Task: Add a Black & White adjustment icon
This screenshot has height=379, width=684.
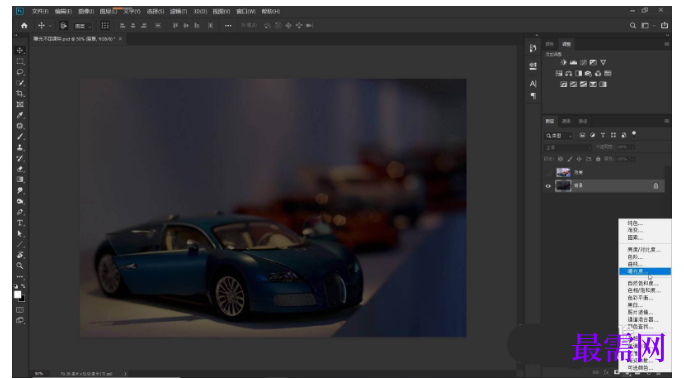Action: (578, 73)
